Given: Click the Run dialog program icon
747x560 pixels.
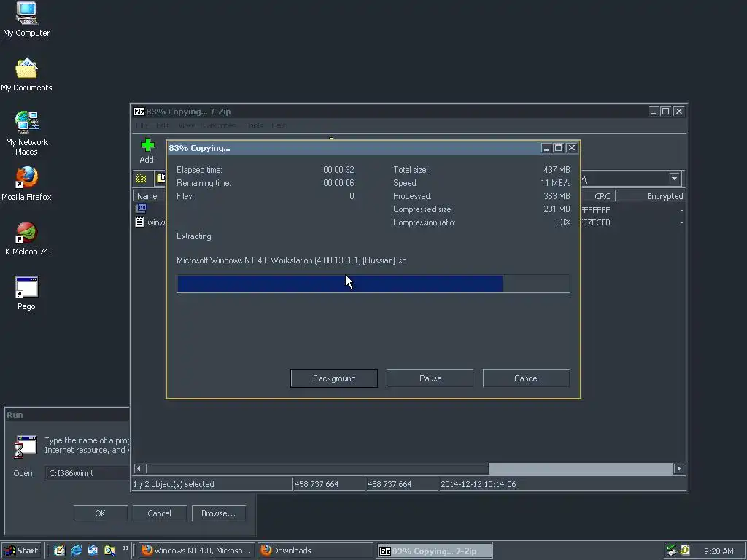Looking at the screenshot, I should [26, 446].
